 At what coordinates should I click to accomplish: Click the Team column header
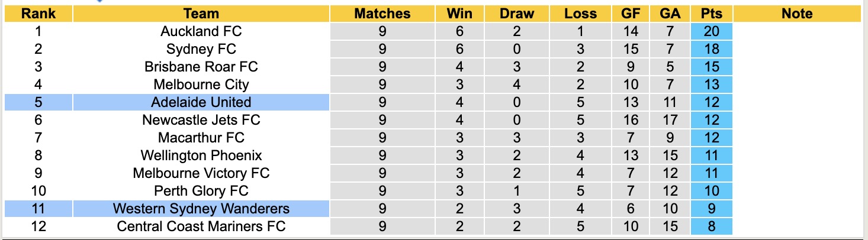[201, 14]
